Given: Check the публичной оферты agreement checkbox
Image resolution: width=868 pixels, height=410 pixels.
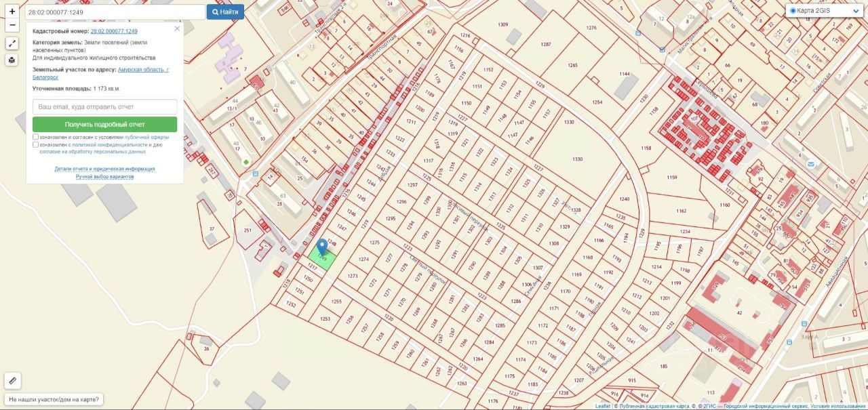Looking at the screenshot, I should click(35, 137).
